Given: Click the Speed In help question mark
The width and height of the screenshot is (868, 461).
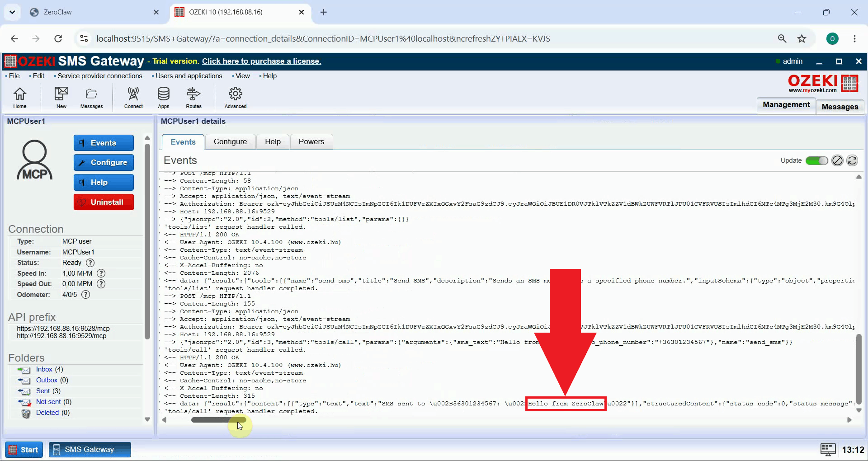Looking at the screenshot, I should pos(101,273).
